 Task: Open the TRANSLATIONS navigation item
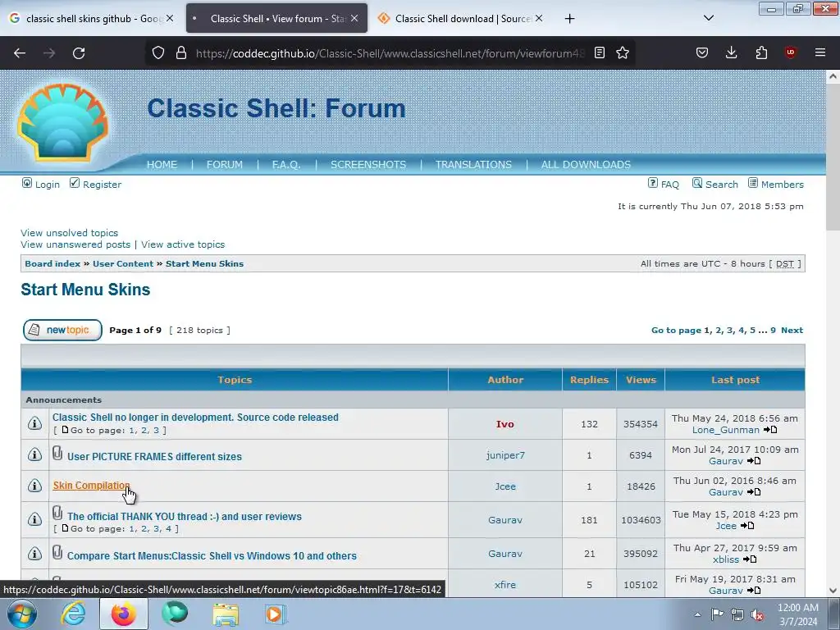pos(473,165)
